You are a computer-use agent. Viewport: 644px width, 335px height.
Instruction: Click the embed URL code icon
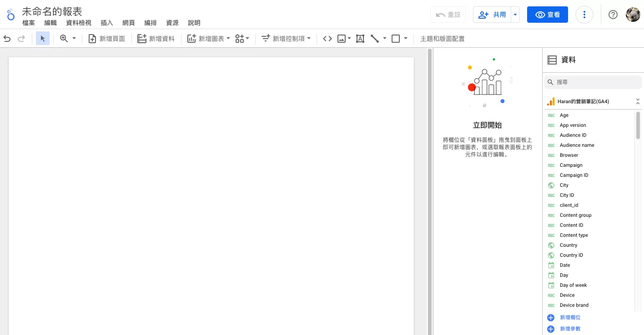pos(327,39)
